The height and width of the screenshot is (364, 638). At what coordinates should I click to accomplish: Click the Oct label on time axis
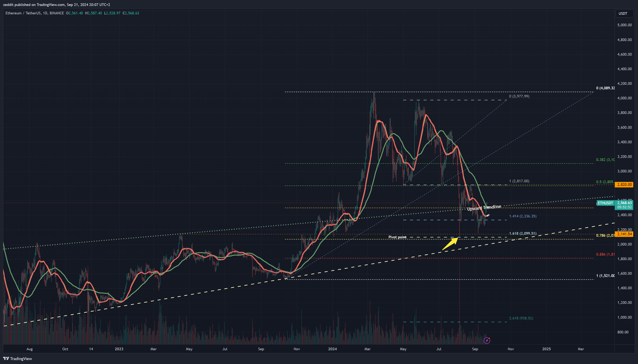pos(65,349)
